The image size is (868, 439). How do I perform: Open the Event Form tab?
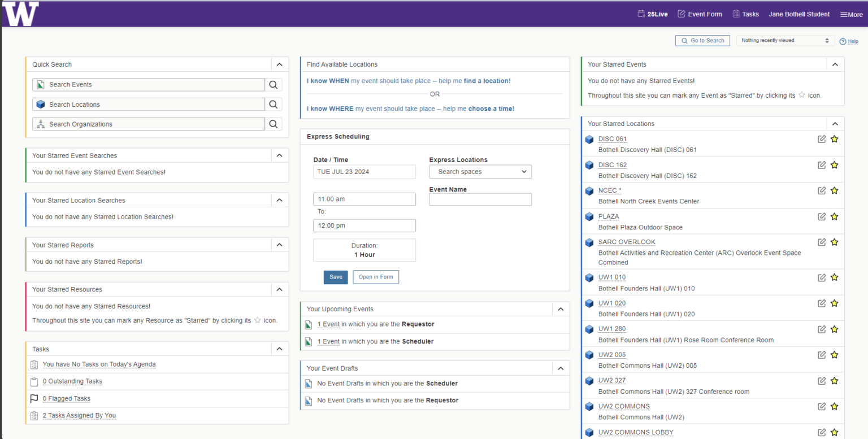[700, 14]
